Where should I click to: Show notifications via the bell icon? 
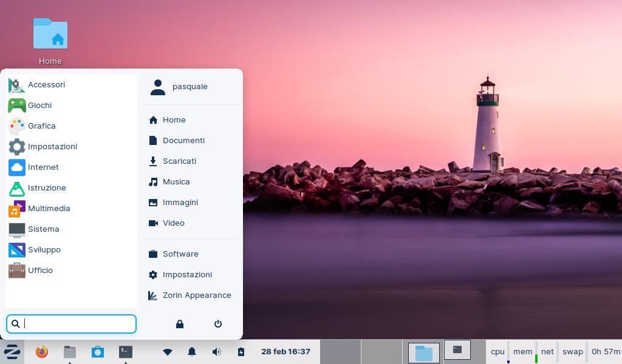click(192, 352)
